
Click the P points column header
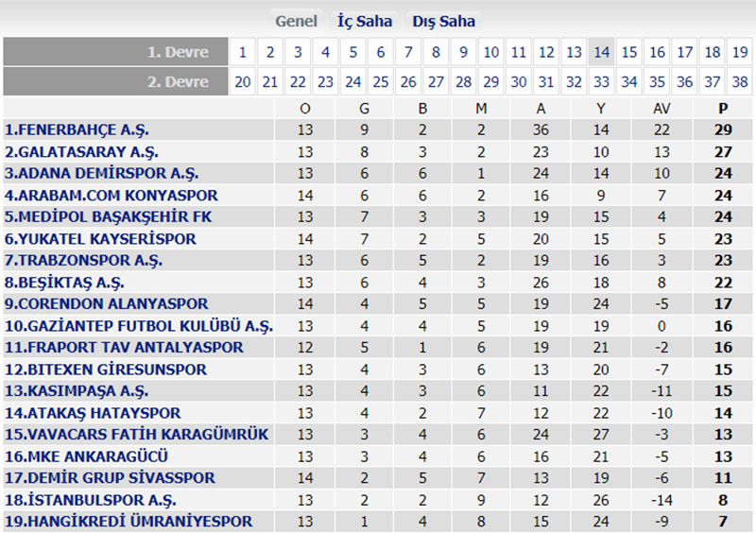coord(724,108)
